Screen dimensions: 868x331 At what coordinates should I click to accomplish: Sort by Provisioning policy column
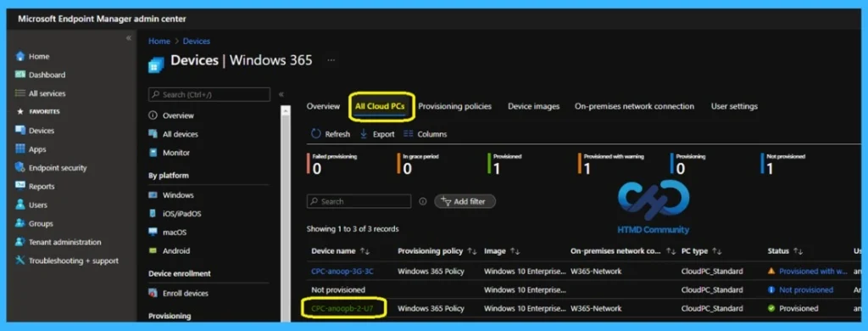[x=437, y=251]
